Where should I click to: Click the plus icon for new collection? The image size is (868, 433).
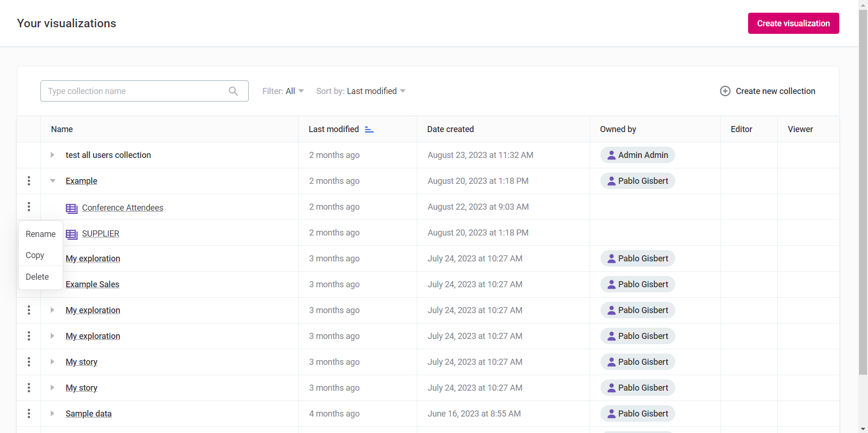725,91
